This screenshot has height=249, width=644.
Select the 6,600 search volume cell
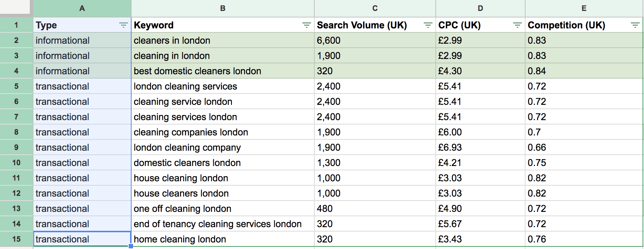(x=329, y=40)
